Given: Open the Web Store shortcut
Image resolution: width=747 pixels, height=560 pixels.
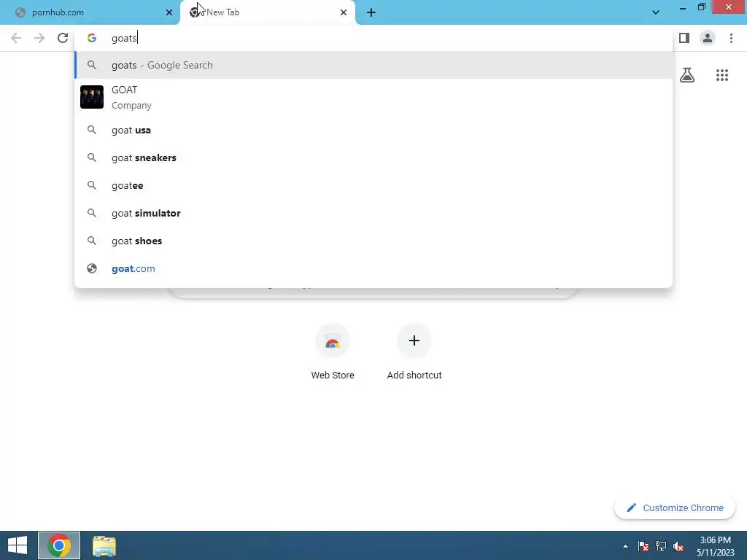Looking at the screenshot, I should tap(333, 352).
